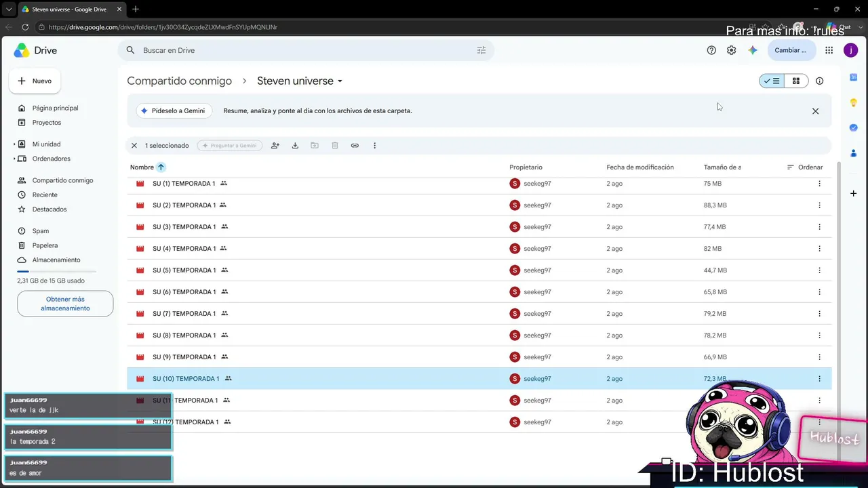Open the Google apps grid
868x488 pixels.
coord(829,50)
